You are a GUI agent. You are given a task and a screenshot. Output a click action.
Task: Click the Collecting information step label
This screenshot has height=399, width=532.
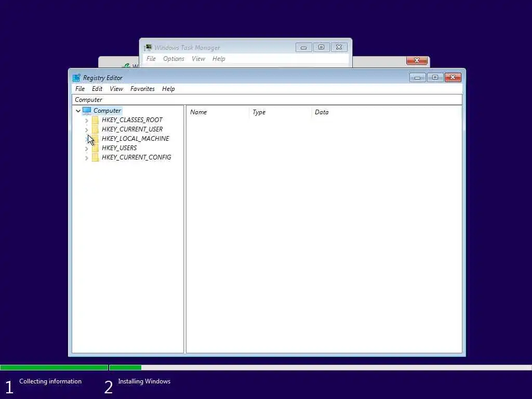coord(50,381)
